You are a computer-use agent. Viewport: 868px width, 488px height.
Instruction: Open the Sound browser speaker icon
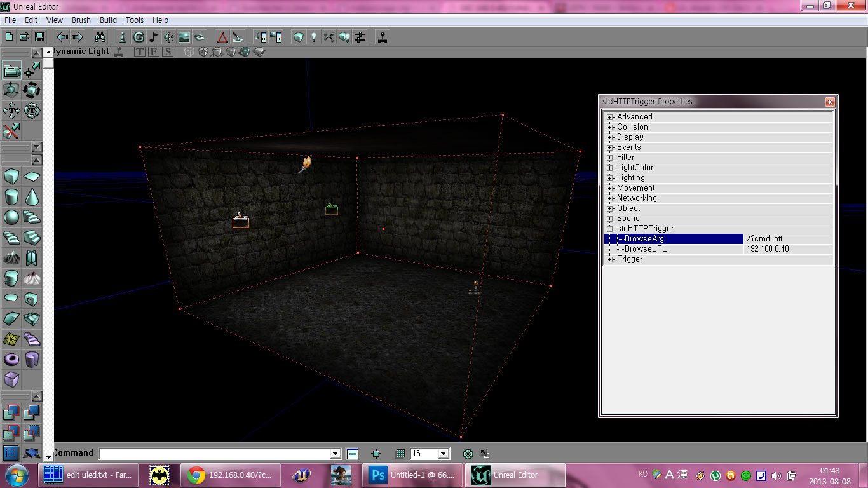click(168, 37)
